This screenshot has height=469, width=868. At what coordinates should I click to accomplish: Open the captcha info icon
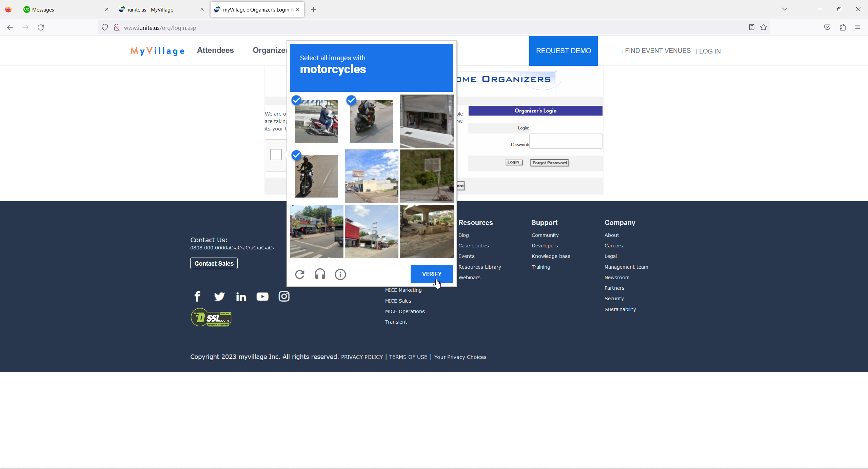point(340,274)
